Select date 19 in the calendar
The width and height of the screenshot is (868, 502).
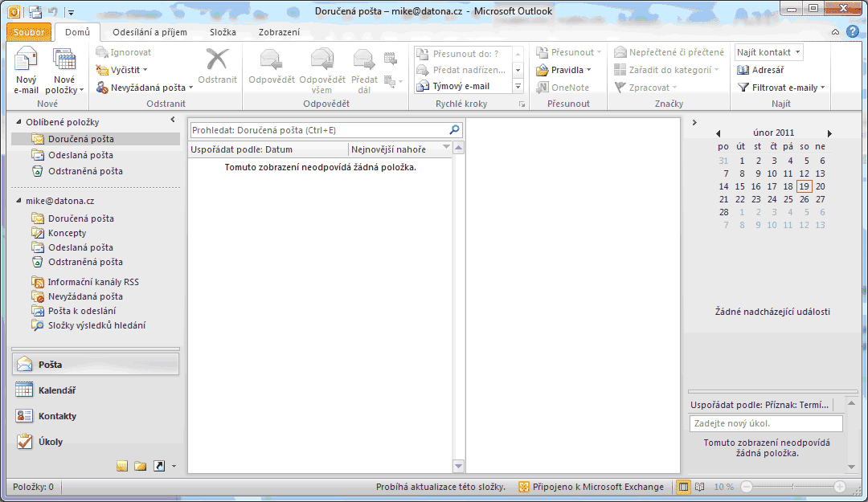[805, 186]
